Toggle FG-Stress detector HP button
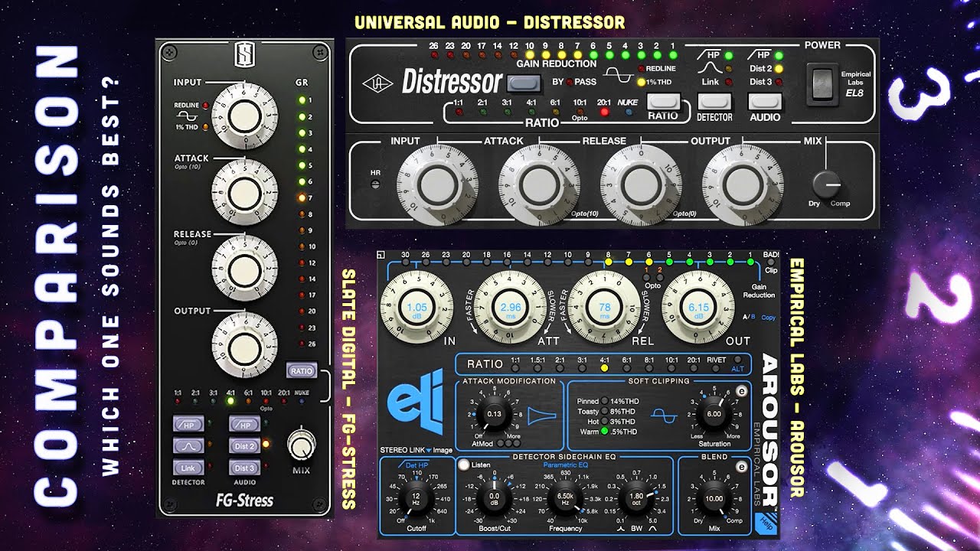The width and height of the screenshot is (980, 551). tap(188, 425)
